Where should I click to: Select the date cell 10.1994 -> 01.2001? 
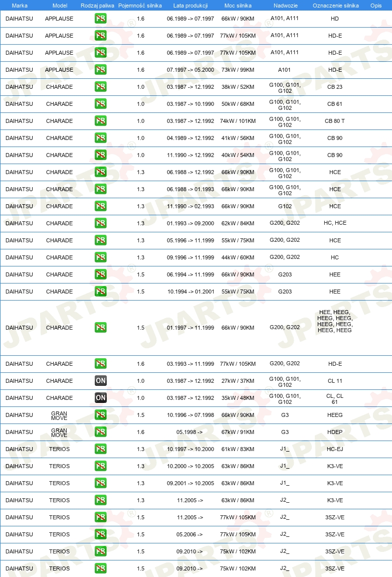pos(190,292)
